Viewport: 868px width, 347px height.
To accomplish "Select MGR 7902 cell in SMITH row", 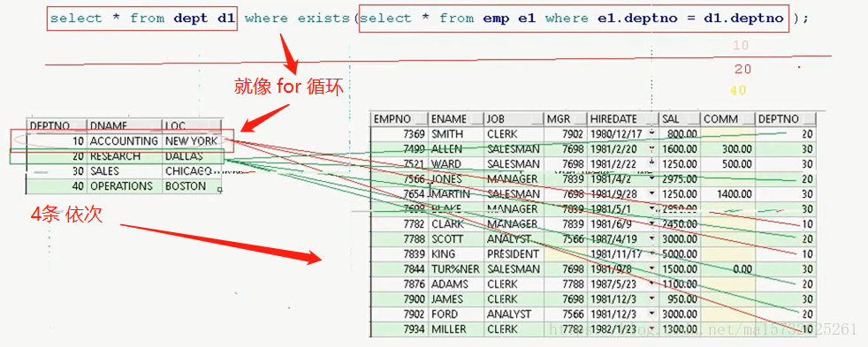I will point(565,133).
